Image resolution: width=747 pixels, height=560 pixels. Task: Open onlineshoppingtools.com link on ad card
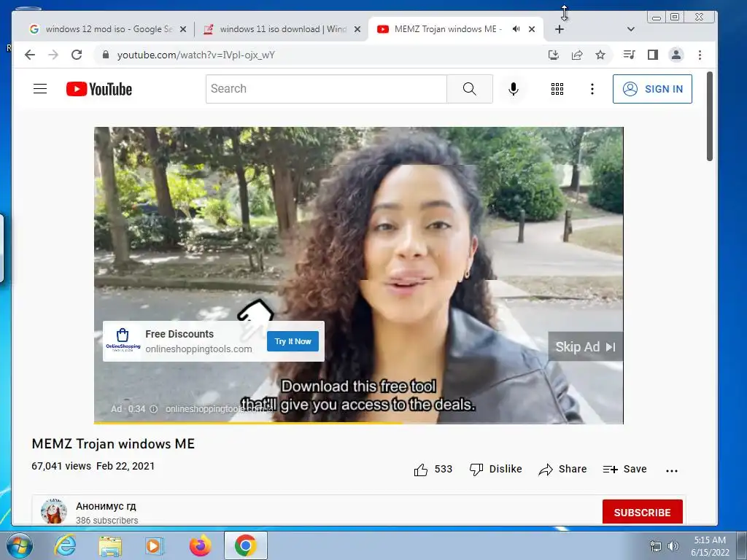198,349
